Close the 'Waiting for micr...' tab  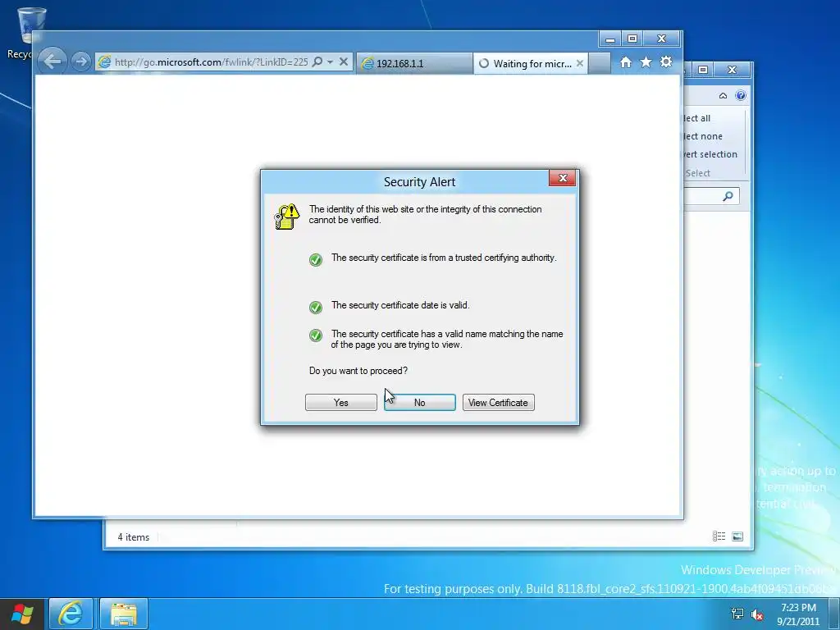pyautogui.click(x=580, y=63)
